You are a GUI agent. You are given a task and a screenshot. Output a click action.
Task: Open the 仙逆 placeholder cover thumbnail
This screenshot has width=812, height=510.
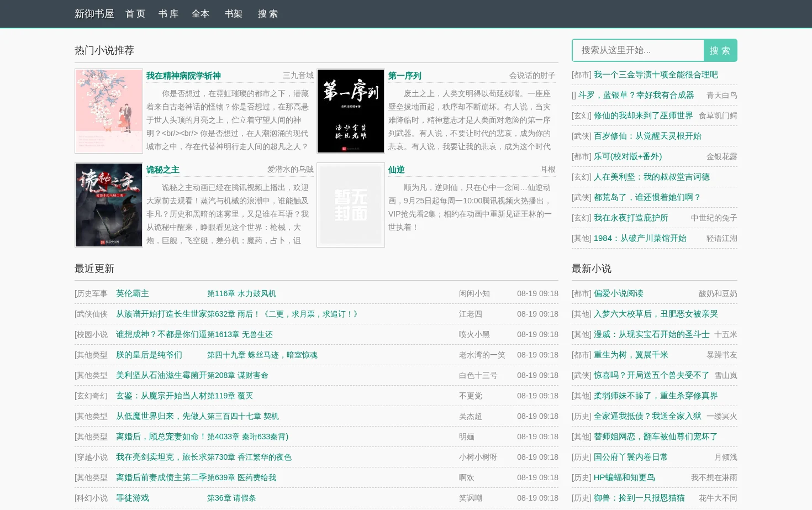(x=351, y=205)
